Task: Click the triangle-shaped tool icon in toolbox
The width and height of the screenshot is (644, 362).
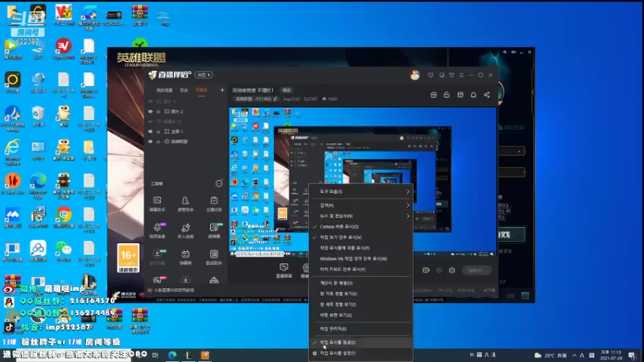Action: click(x=214, y=280)
